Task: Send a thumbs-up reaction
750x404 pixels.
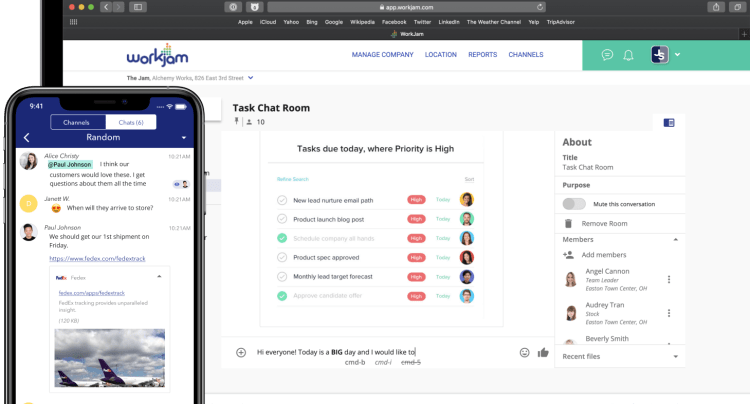Action: pos(543,352)
